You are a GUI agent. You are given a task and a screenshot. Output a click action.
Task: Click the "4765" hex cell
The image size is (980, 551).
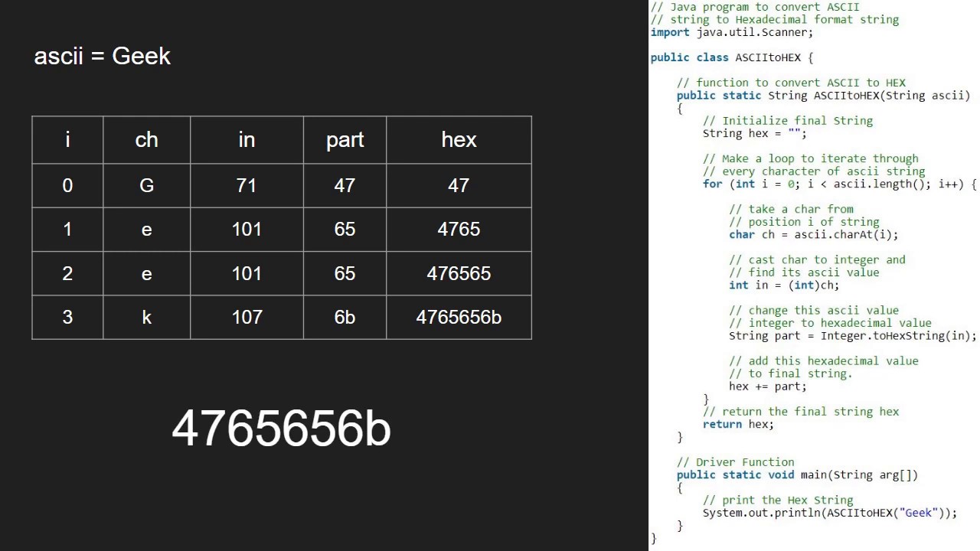click(x=459, y=230)
